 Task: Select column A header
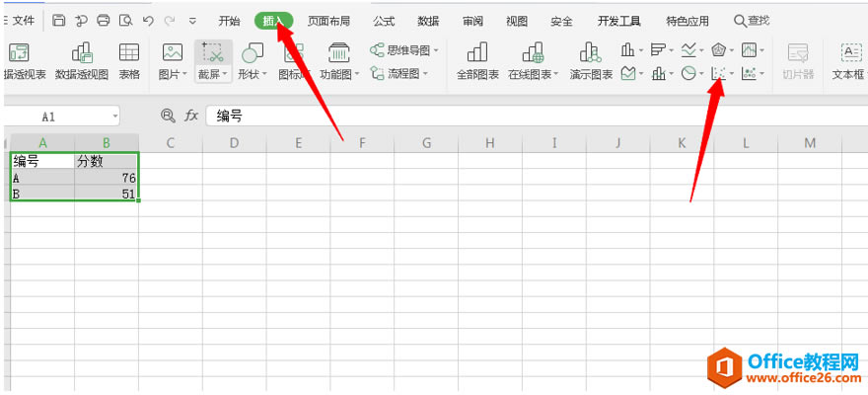point(42,143)
